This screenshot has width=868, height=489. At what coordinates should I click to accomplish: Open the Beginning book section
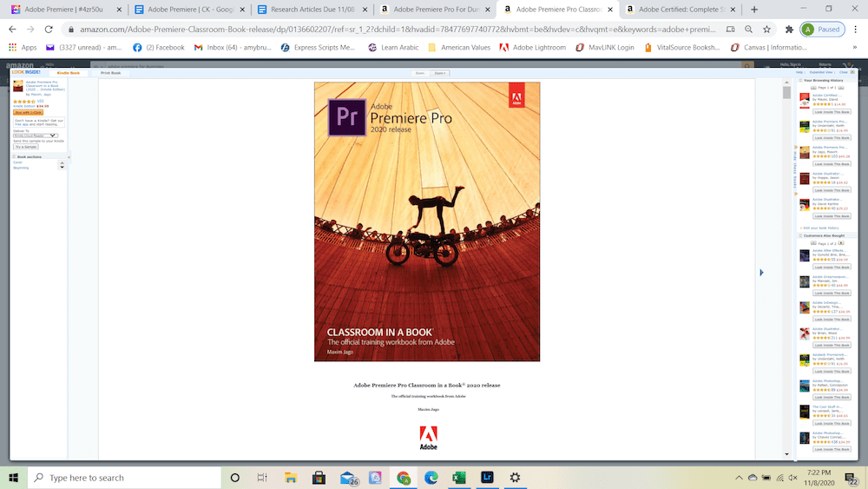[x=21, y=168]
